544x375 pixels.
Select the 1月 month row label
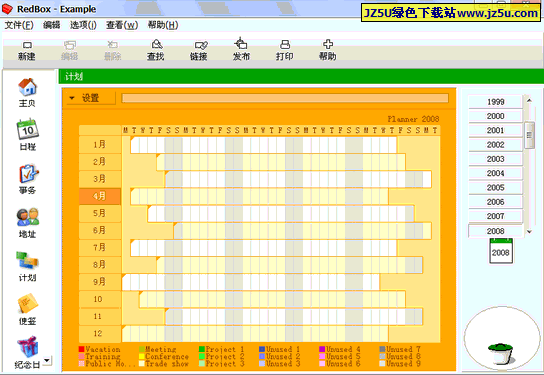[100, 144]
